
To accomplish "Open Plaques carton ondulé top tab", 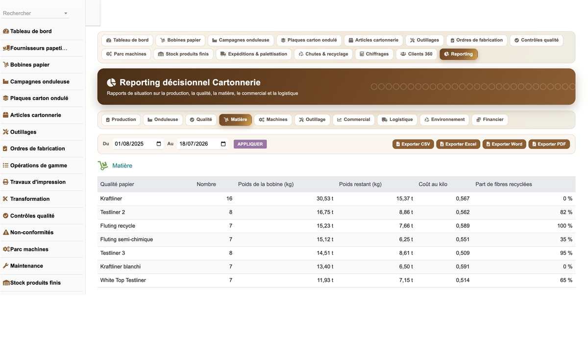I will point(309,40).
